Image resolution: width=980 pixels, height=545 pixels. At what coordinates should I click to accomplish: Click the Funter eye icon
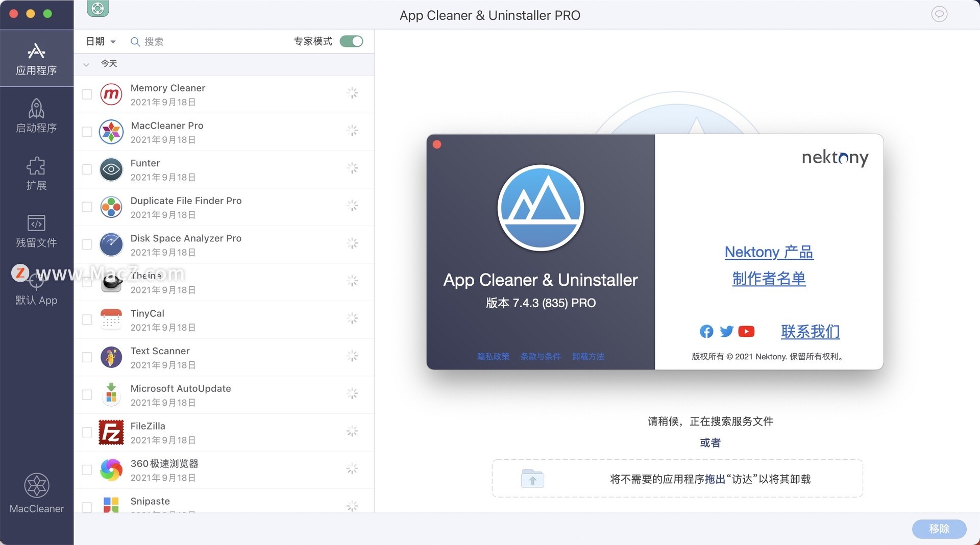coord(111,169)
